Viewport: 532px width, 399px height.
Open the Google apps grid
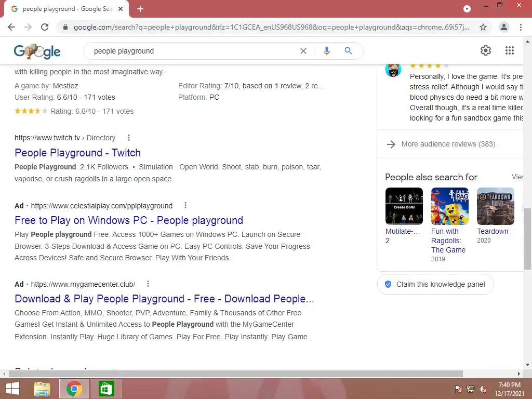point(509,50)
